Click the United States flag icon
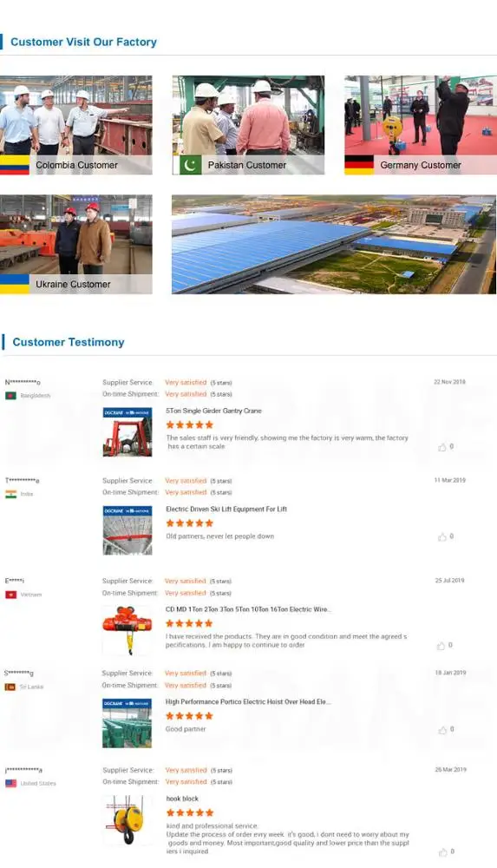This screenshot has height=868, width=497. (x=10, y=783)
